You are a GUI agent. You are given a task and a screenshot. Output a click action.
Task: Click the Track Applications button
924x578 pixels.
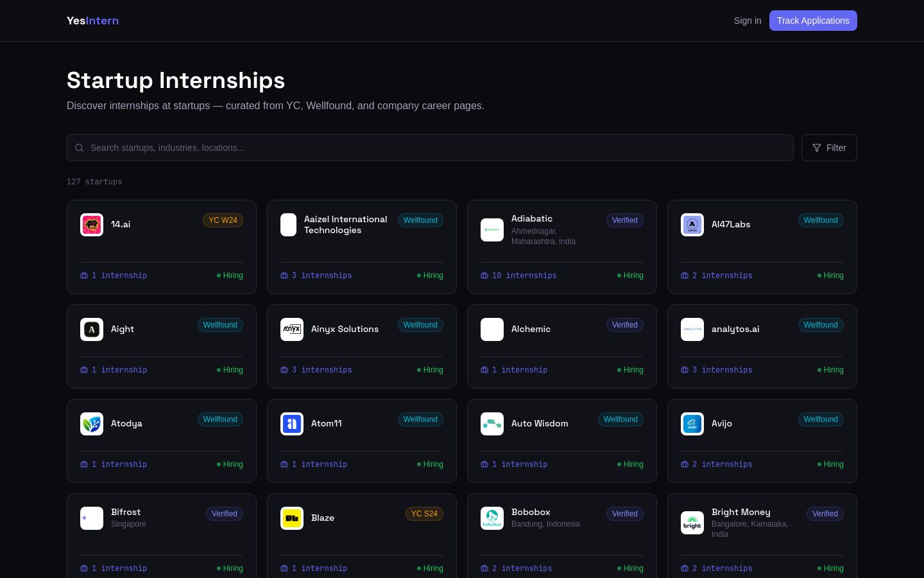(x=813, y=21)
